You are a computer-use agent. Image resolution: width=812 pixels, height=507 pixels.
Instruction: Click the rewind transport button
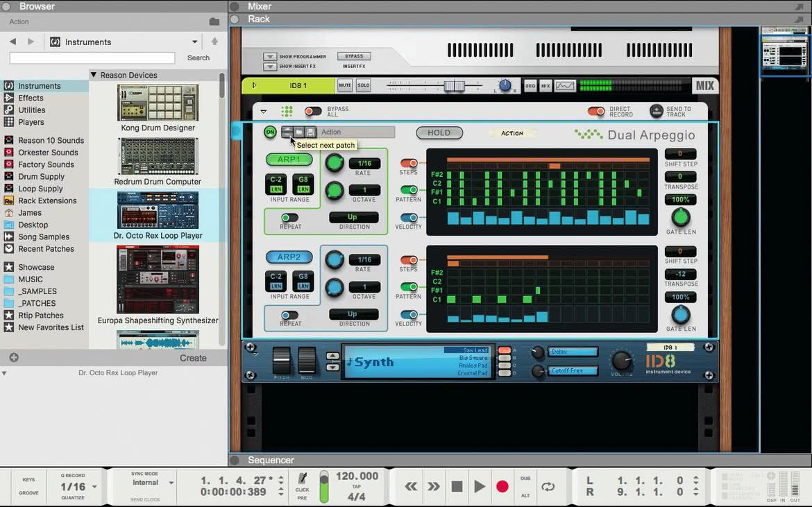pos(411,486)
